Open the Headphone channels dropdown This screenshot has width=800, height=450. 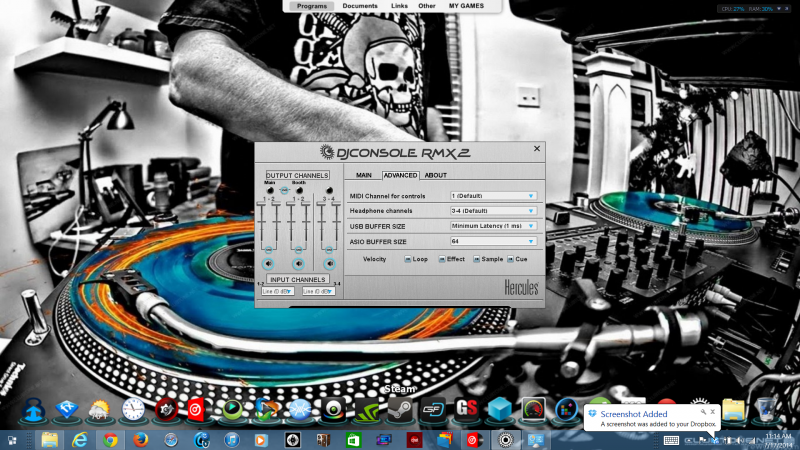(x=531, y=211)
